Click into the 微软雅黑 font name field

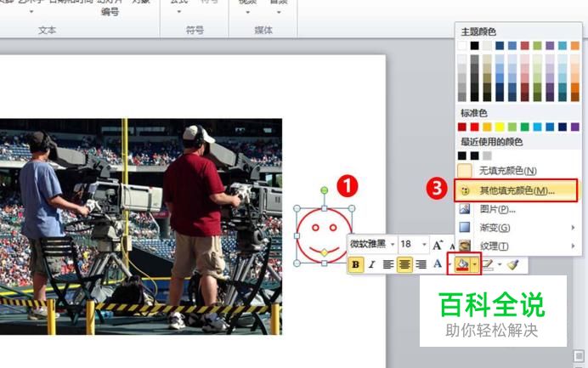coord(369,245)
